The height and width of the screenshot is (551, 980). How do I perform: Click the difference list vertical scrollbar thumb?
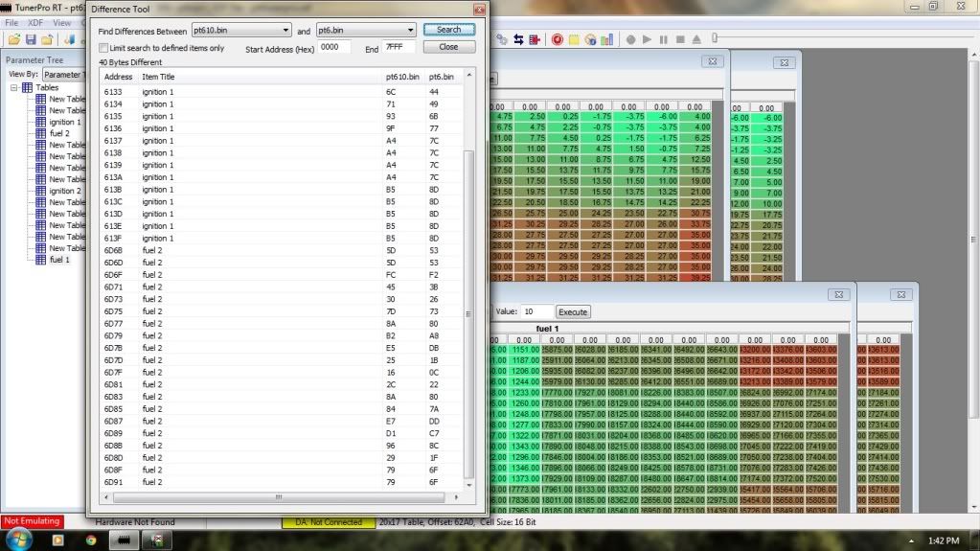point(468,312)
